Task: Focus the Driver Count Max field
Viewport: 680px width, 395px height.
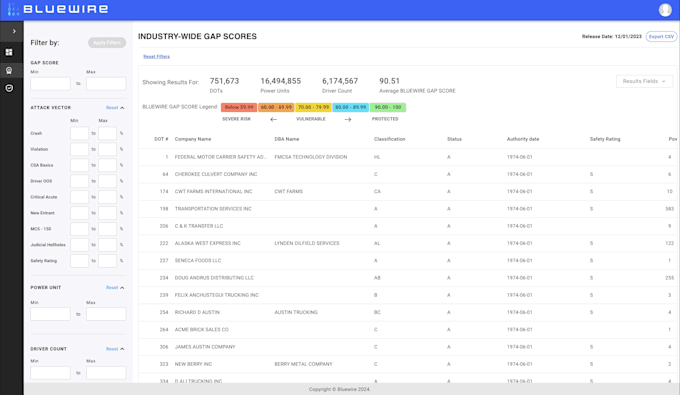Action: 106,372
